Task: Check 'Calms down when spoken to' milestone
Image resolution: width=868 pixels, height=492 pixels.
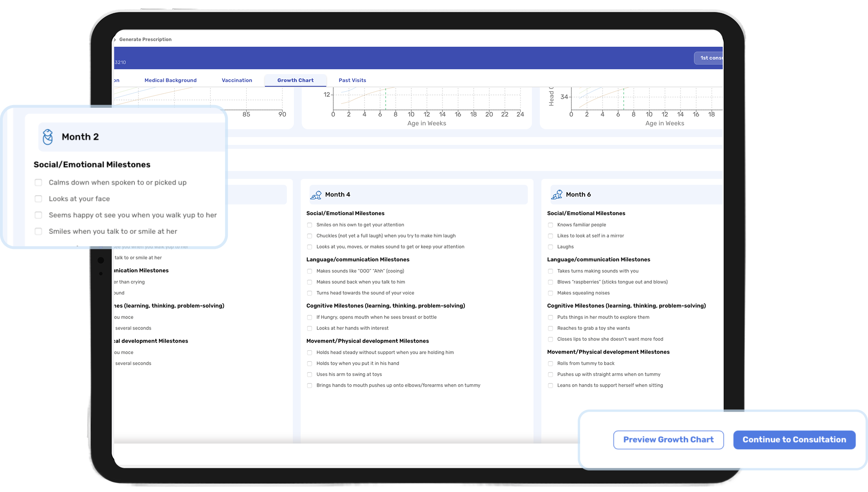Action: click(39, 182)
